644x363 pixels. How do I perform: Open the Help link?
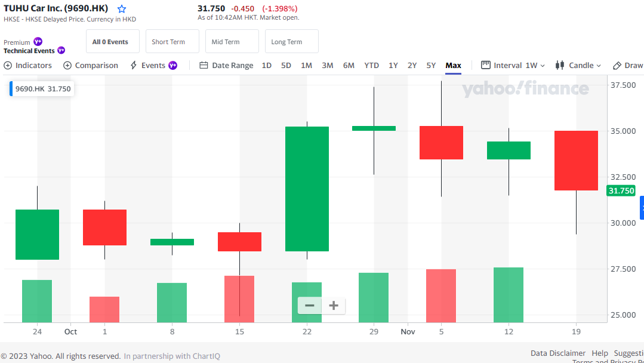point(600,353)
